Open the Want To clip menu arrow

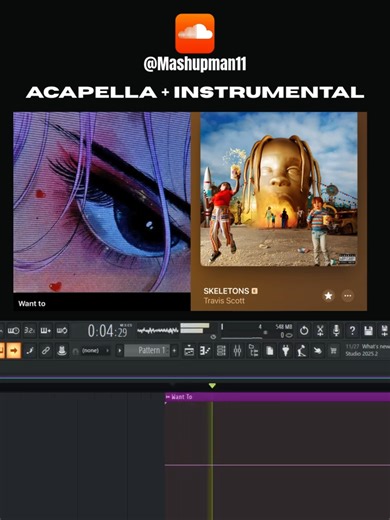(168, 397)
